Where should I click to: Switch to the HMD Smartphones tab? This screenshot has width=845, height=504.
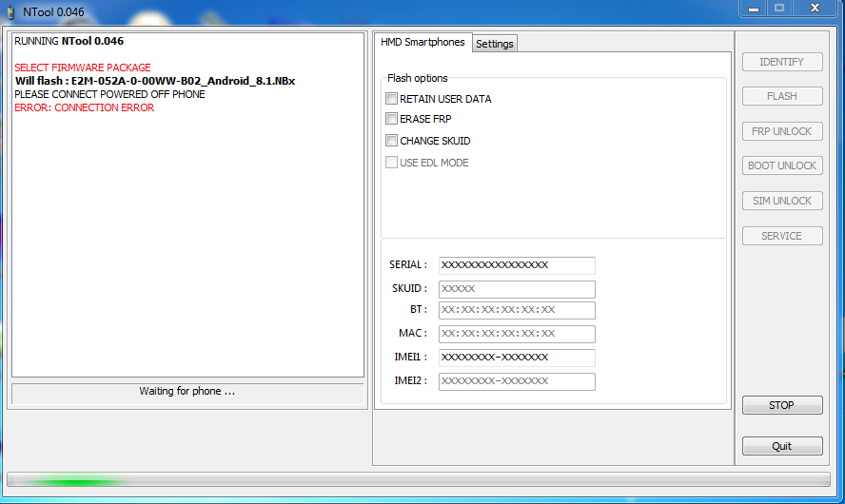[422, 42]
